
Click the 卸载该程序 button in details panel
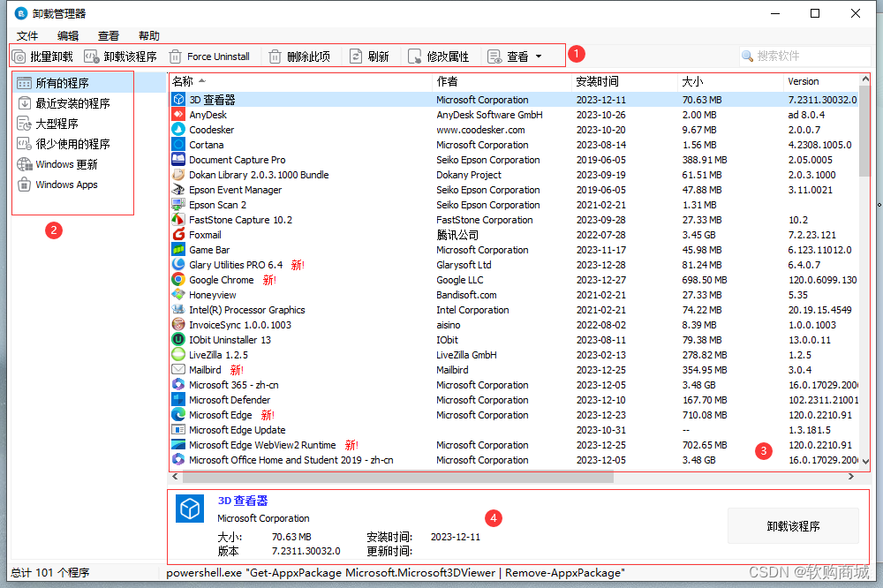tap(792, 525)
